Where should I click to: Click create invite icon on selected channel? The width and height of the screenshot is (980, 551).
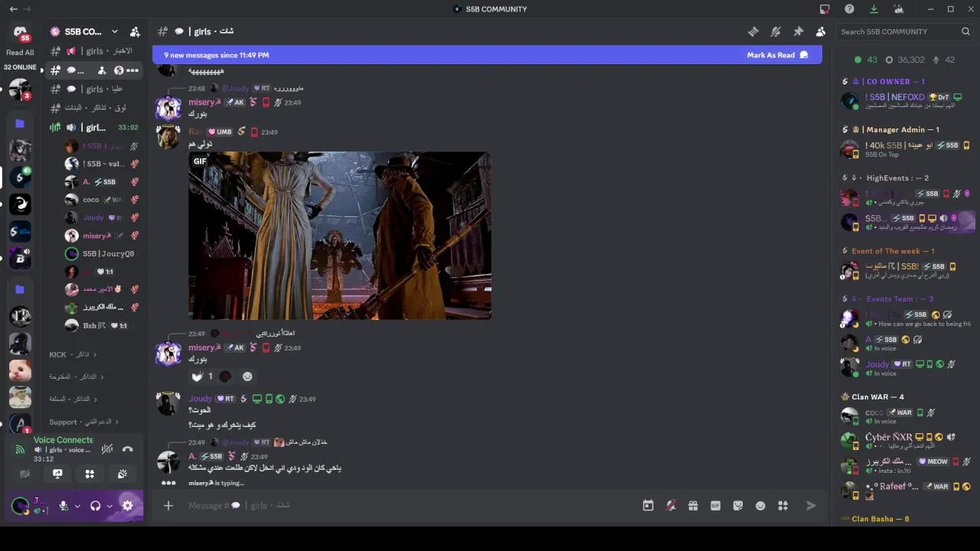(102, 70)
